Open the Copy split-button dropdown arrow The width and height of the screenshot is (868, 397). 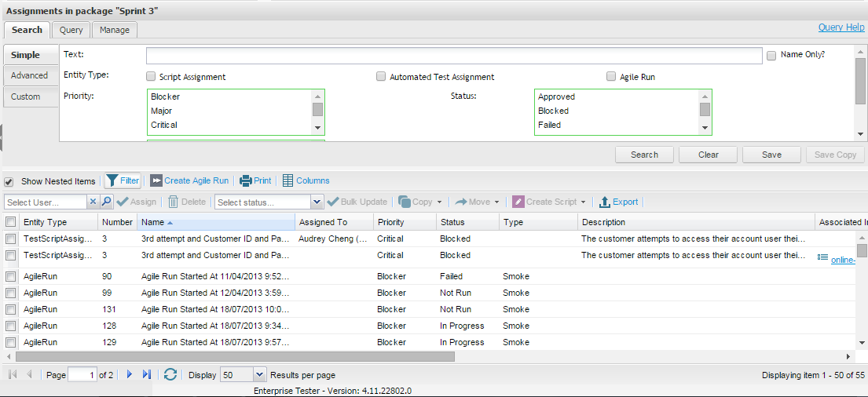coord(439,202)
